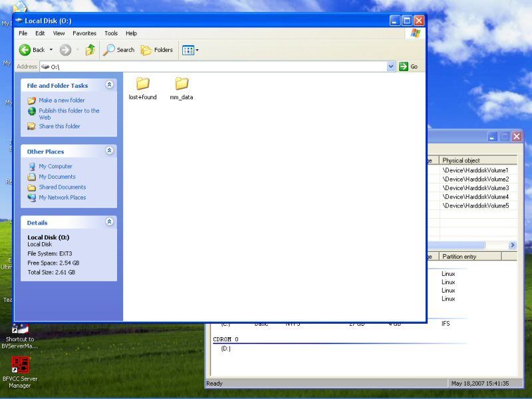Open the Tools menu
The width and height of the screenshot is (532, 399).
point(111,33)
